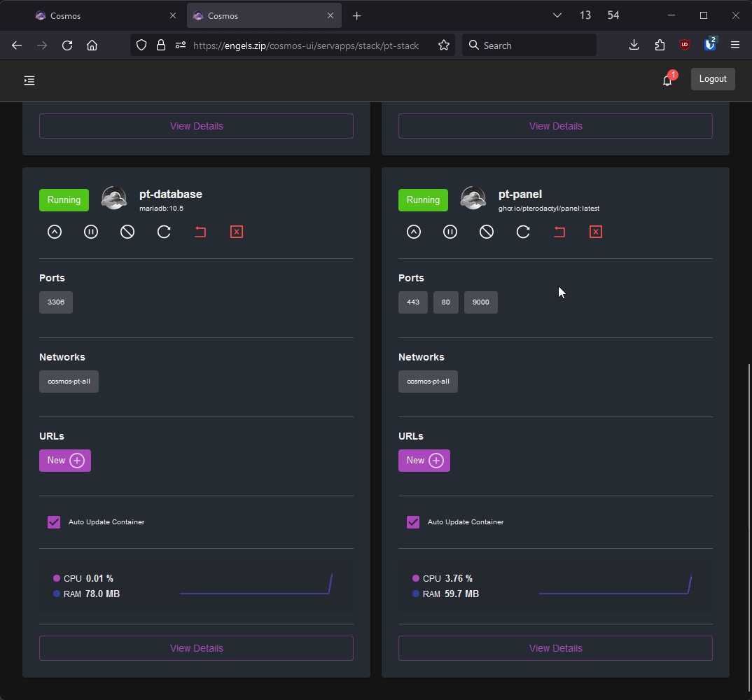Image resolution: width=752 pixels, height=700 pixels.
Task: Open the Firefox application menu
Action: [x=735, y=45]
